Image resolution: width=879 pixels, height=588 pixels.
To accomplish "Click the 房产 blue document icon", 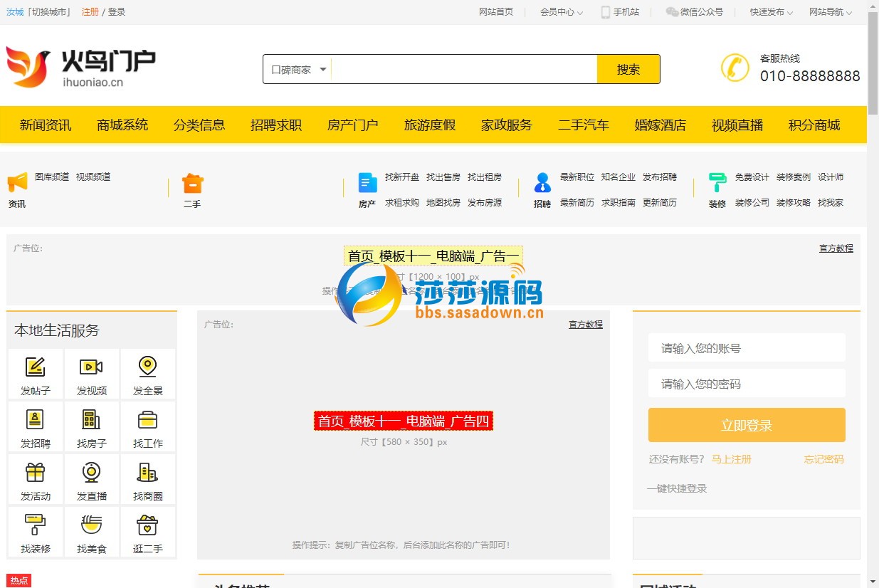I will (x=367, y=183).
